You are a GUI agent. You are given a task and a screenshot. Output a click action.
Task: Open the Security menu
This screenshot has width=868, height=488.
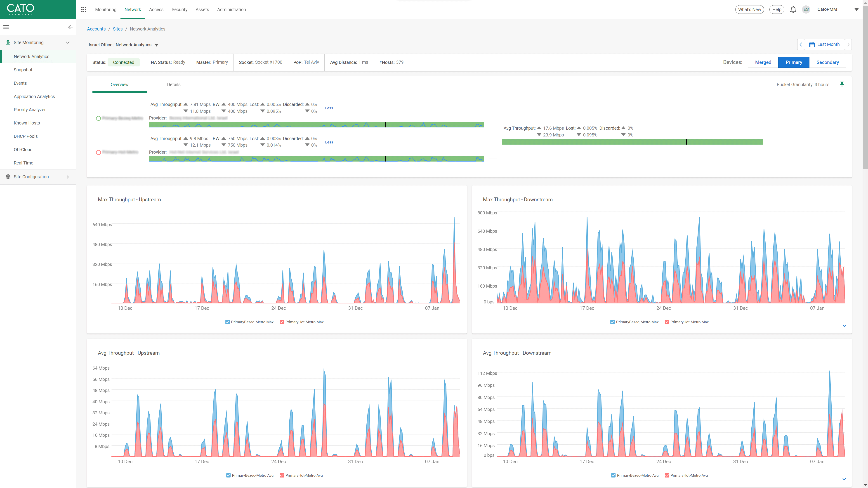(179, 9)
